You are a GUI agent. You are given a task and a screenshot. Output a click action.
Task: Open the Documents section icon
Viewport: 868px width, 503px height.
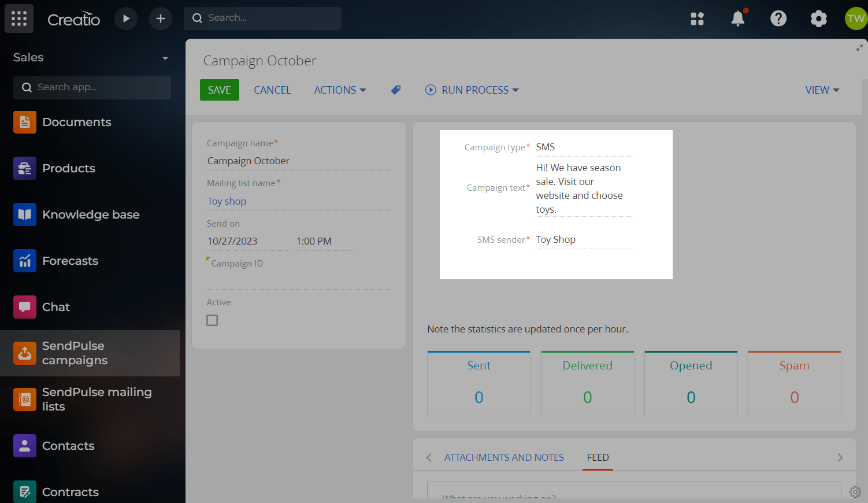[25, 122]
